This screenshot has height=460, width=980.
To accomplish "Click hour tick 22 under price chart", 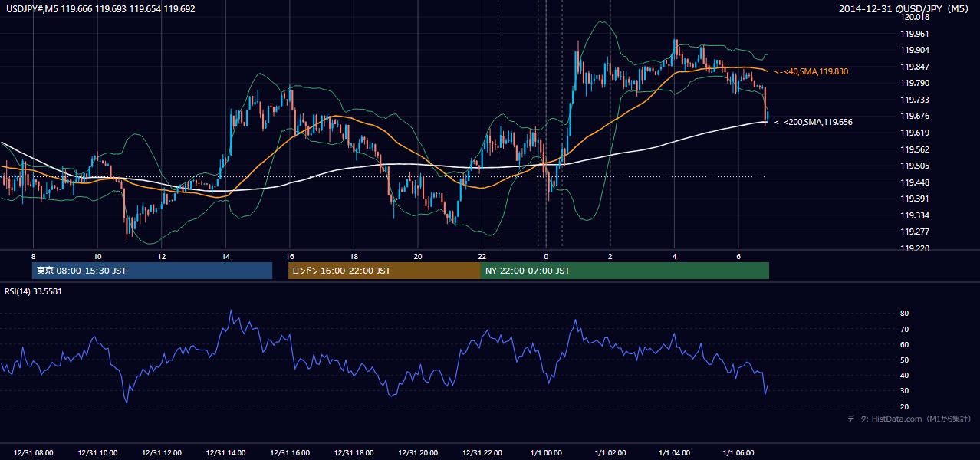I will click(x=482, y=255).
